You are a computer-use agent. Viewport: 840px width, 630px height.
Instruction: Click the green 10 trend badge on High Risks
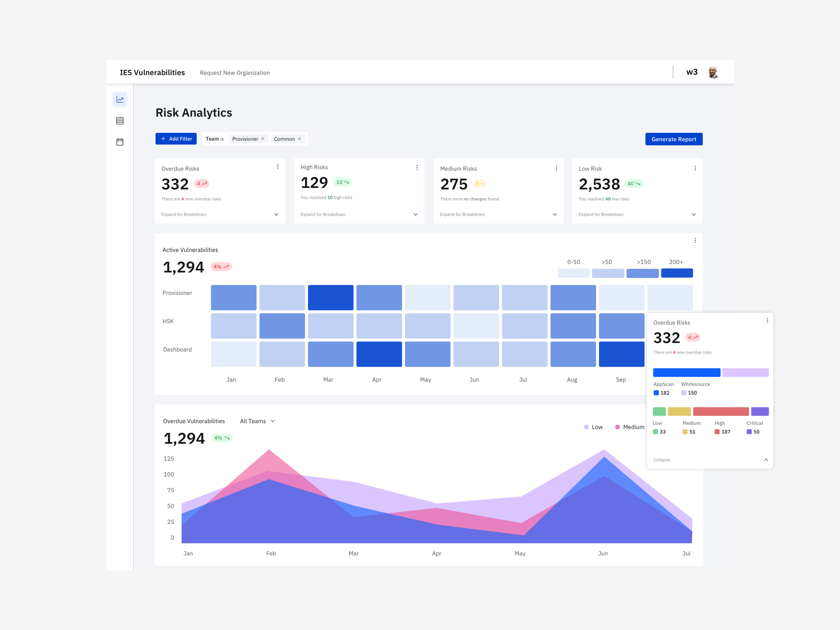(x=343, y=182)
